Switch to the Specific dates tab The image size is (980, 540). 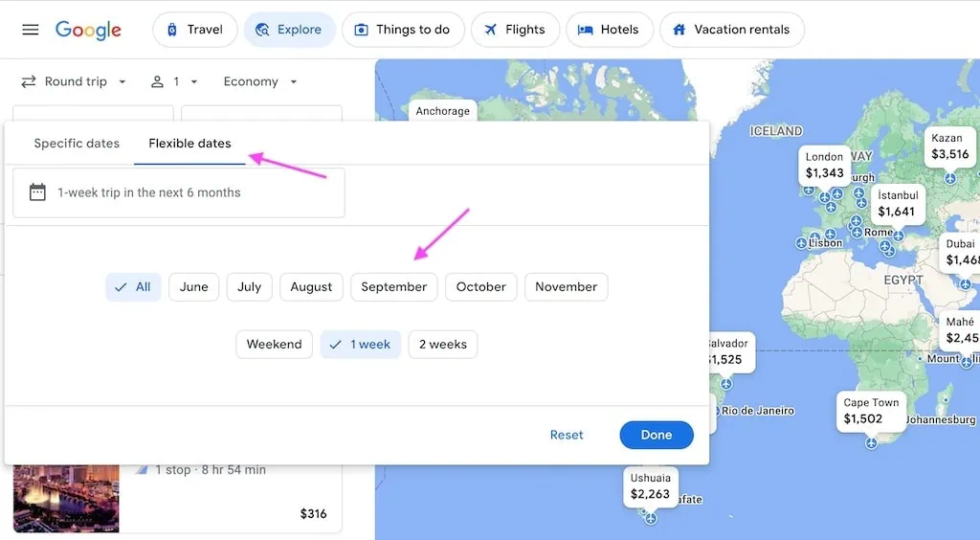(77, 143)
